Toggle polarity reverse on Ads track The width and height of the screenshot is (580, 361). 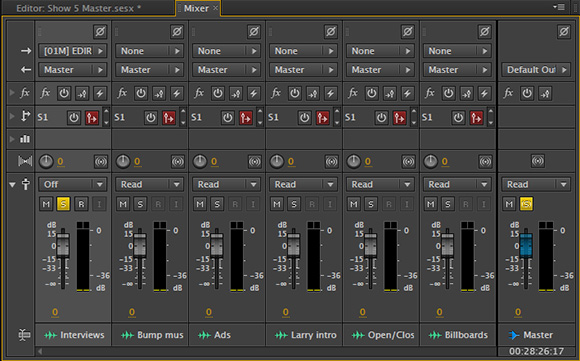pos(254,32)
